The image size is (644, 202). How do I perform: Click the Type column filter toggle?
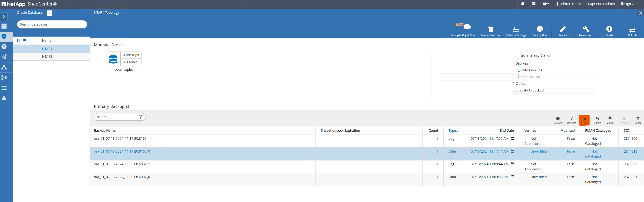coord(458,130)
